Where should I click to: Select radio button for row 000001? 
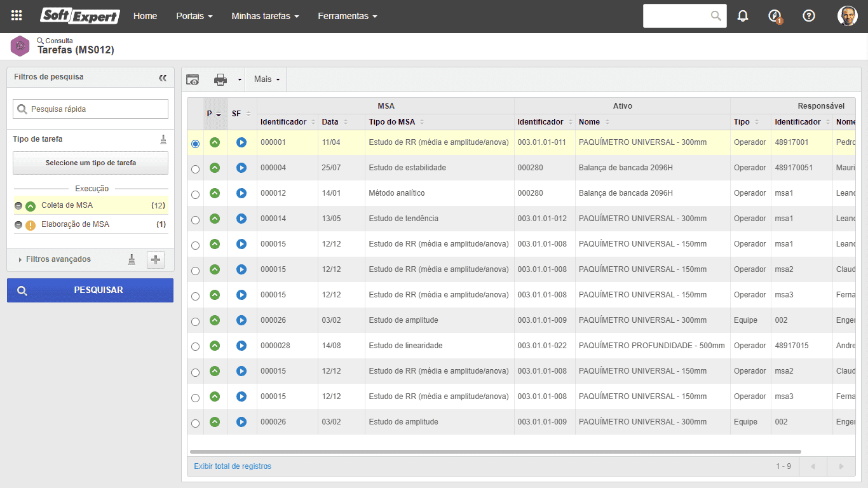[x=195, y=144]
